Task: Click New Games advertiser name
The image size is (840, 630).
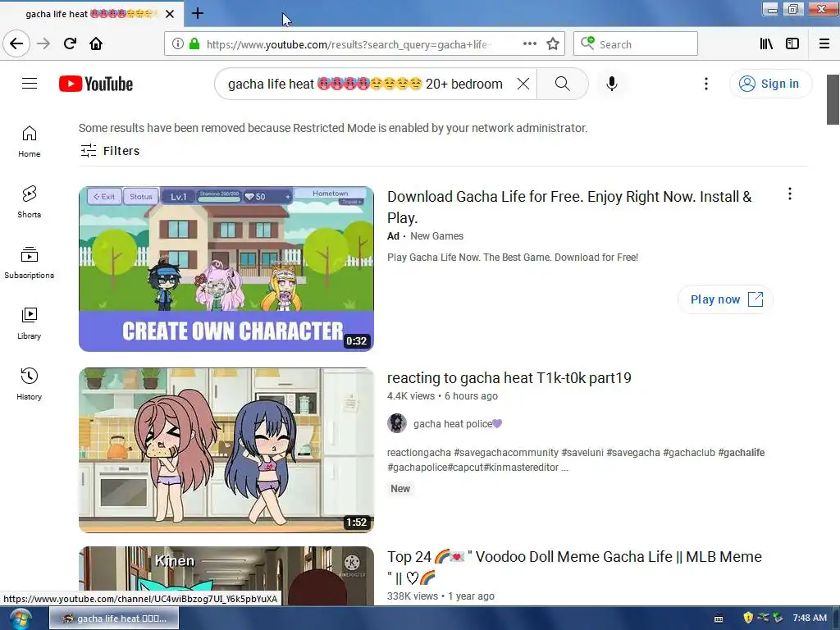Action: pyautogui.click(x=436, y=236)
